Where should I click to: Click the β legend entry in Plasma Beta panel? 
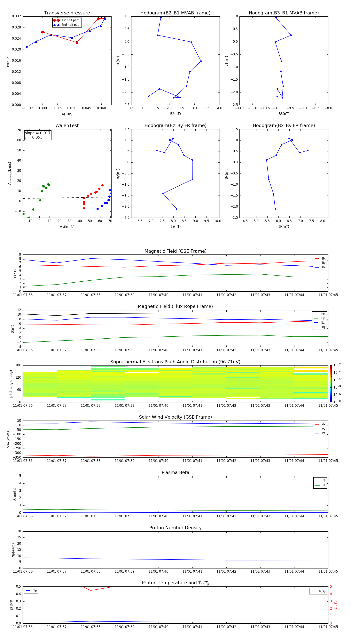pos(320,485)
